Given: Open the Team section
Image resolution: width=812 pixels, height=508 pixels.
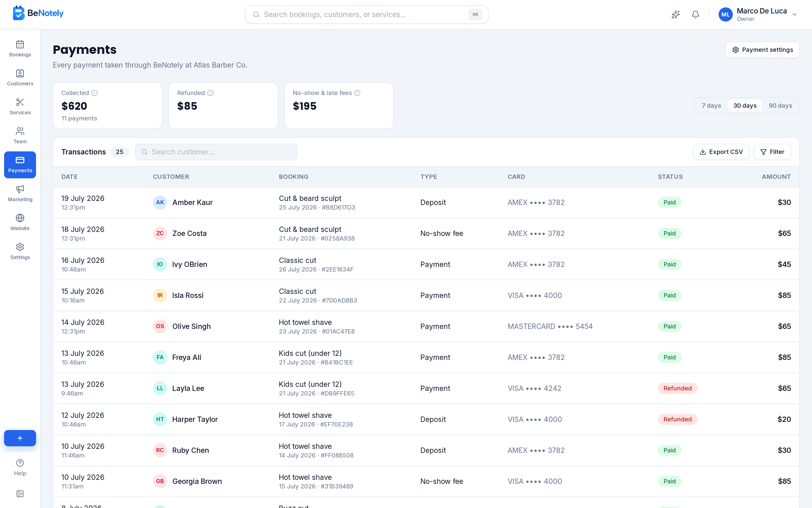Looking at the screenshot, I should coord(20,135).
